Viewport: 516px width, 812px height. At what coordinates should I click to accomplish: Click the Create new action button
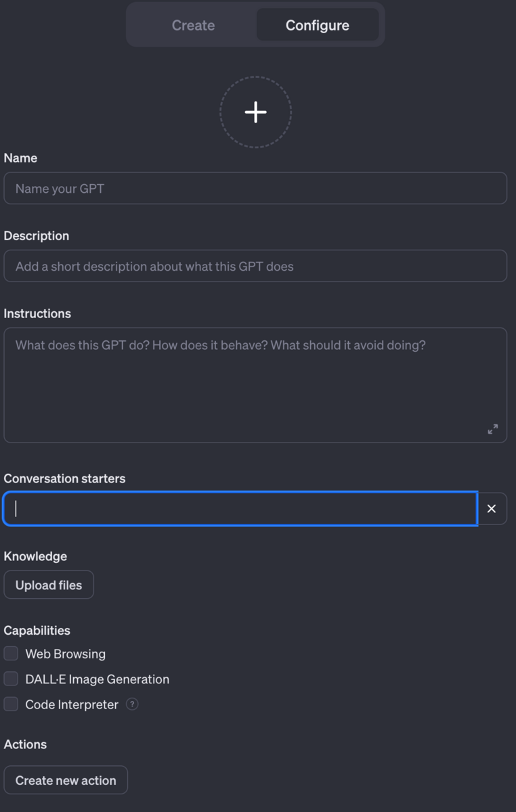(66, 780)
